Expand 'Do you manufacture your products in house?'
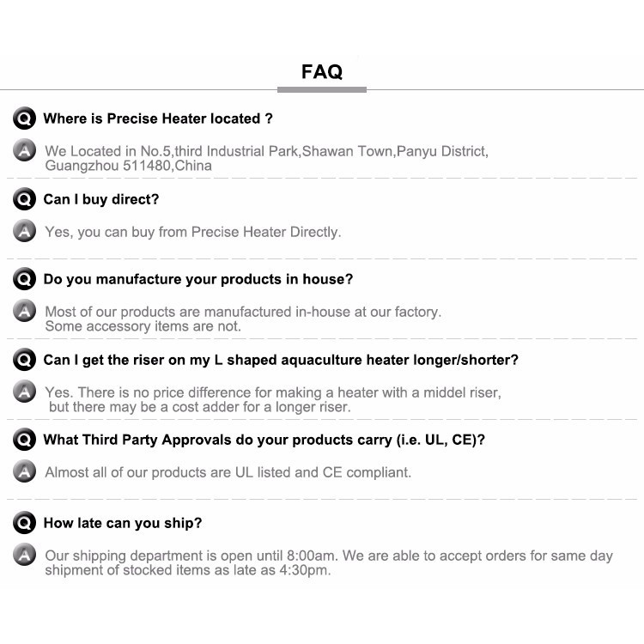 tap(198, 279)
